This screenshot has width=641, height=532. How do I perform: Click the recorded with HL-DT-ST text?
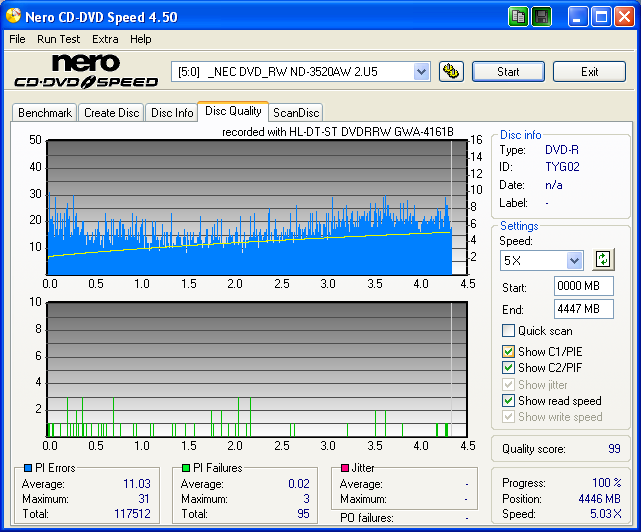338,132
